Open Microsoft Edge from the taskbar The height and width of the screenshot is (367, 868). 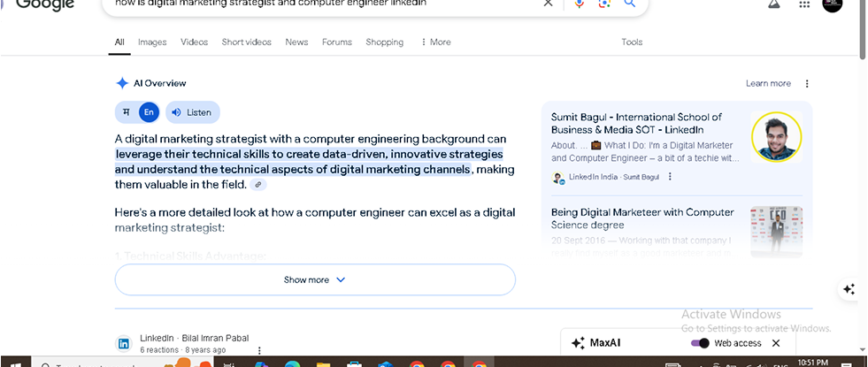click(x=292, y=363)
